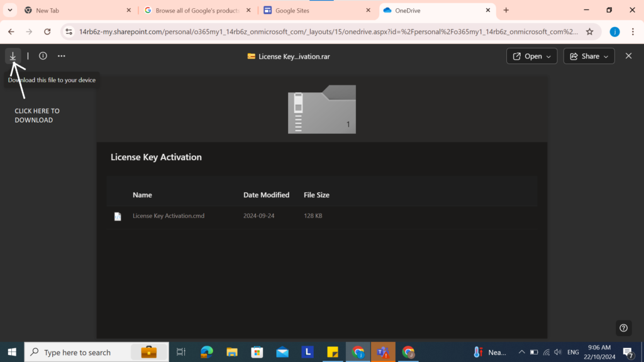Open the notification center icon
The image size is (644, 362).
point(628,352)
